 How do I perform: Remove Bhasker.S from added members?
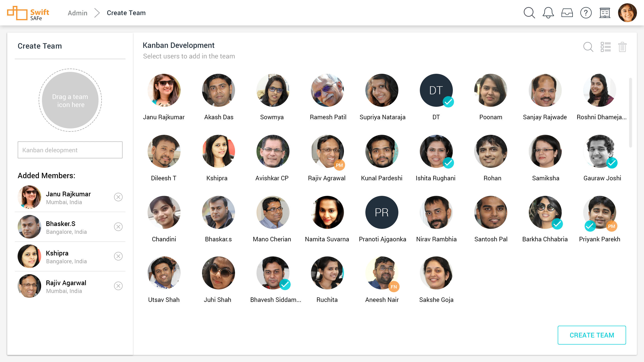click(x=118, y=227)
